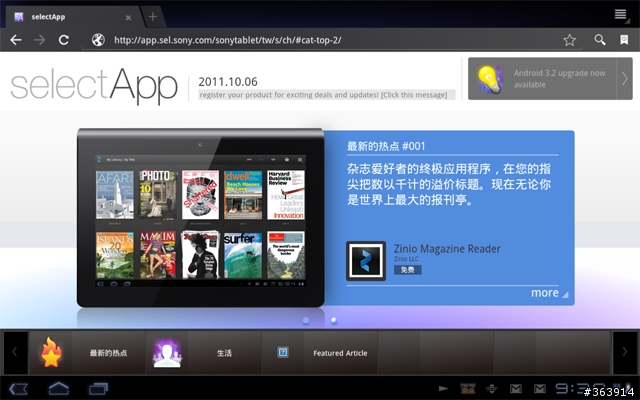The image size is (640, 400).
Task: Tap the Android home button
Action: click(59, 388)
